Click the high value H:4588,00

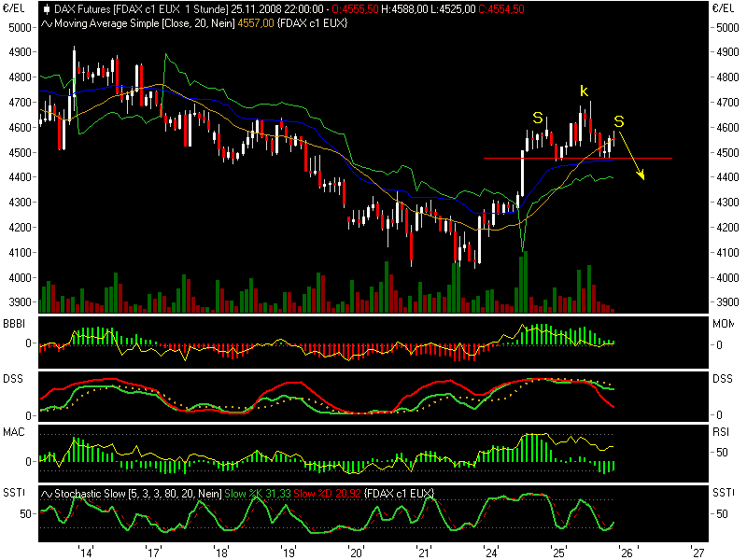404,9
